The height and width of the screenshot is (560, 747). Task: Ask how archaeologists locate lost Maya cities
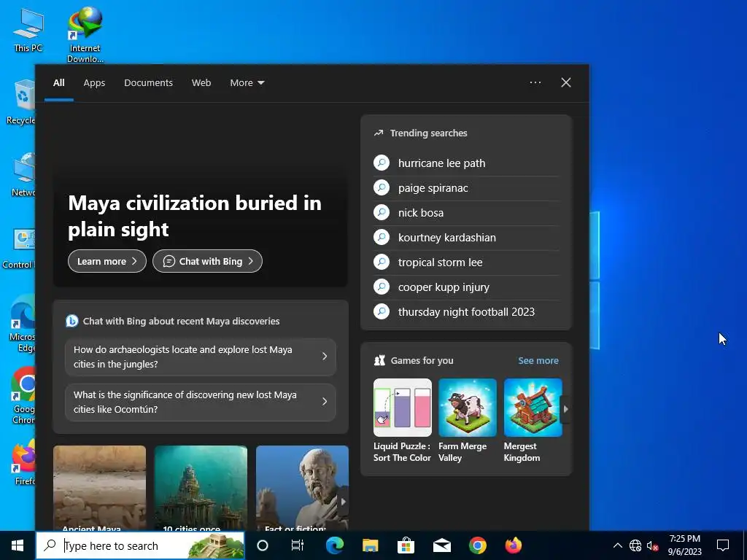201,357
